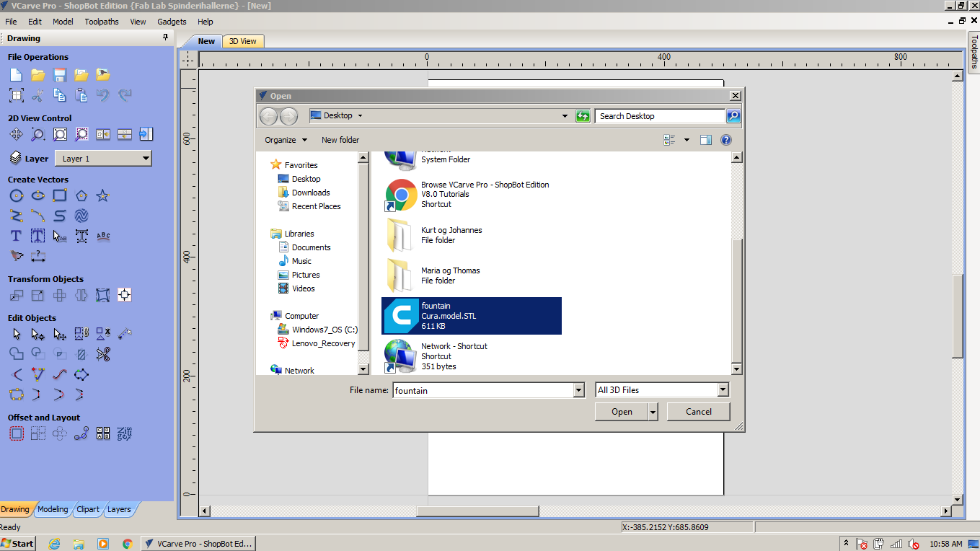Click the Text on Curve ABC icon
Screen dimensions: 980x551
(x=103, y=236)
